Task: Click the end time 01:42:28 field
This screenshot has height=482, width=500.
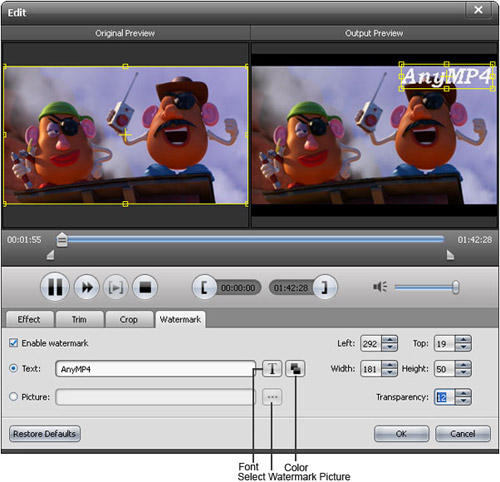Action: tap(291, 287)
